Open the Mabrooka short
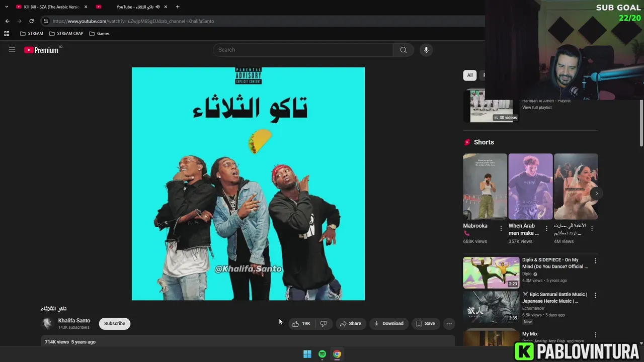Viewport: 644px width, 362px height. pos(485,187)
